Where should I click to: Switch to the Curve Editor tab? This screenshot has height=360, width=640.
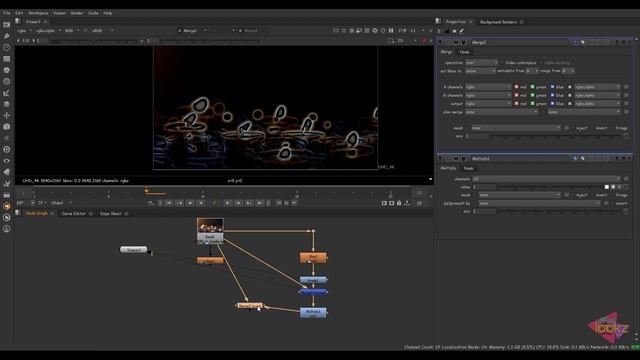[74, 213]
